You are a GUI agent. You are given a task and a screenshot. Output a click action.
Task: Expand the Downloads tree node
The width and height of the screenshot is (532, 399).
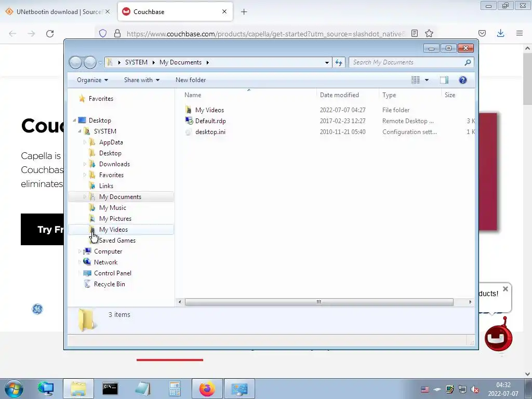point(85,164)
